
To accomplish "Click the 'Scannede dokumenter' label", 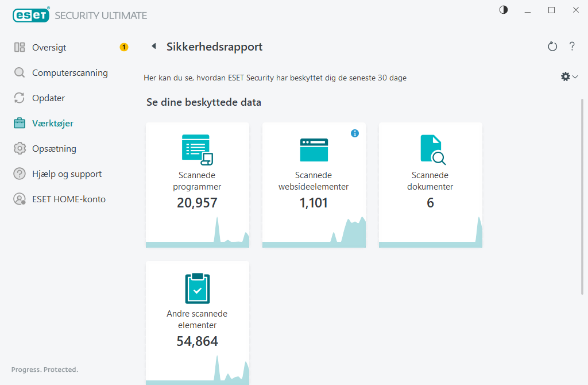I will [430, 181].
